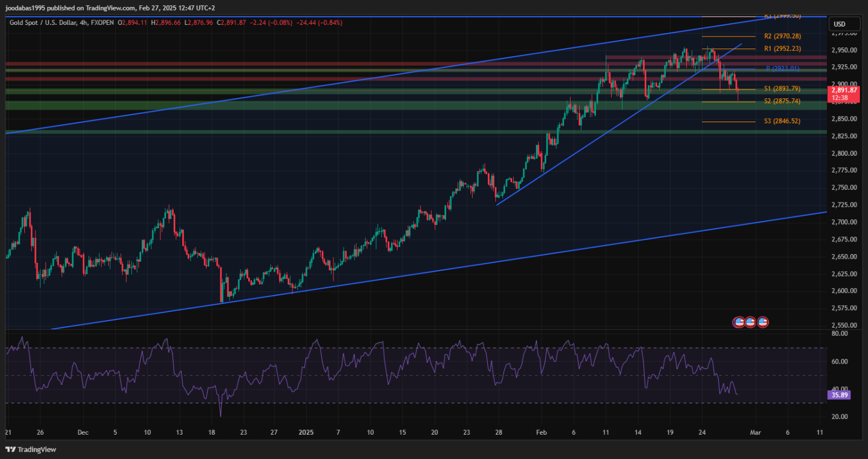
Task: Select the S1 (2893.79) support label
Action: [782, 89]
